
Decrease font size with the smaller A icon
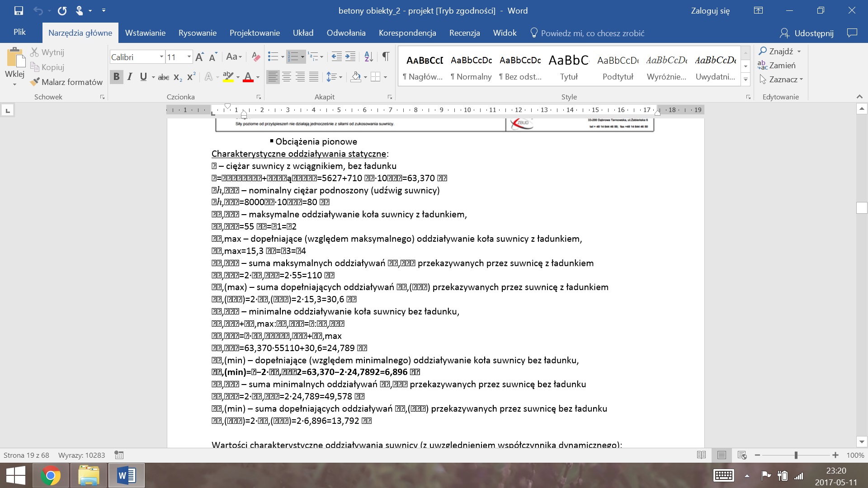click(213, 57)
